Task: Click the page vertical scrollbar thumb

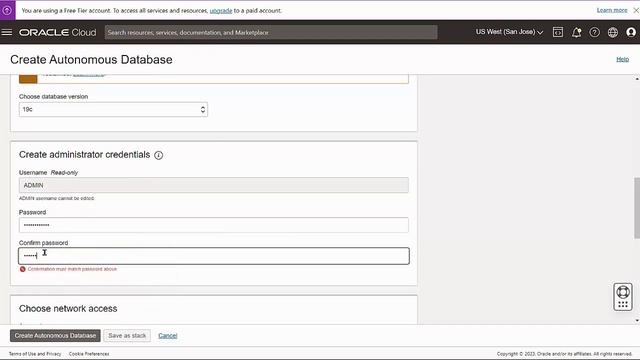Action: point(637,208)
